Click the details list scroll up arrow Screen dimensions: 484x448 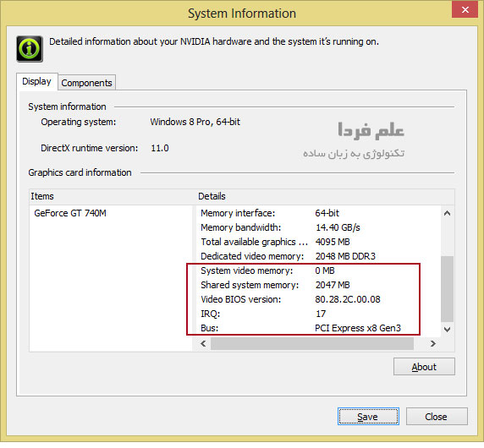[x=447, y=213]
